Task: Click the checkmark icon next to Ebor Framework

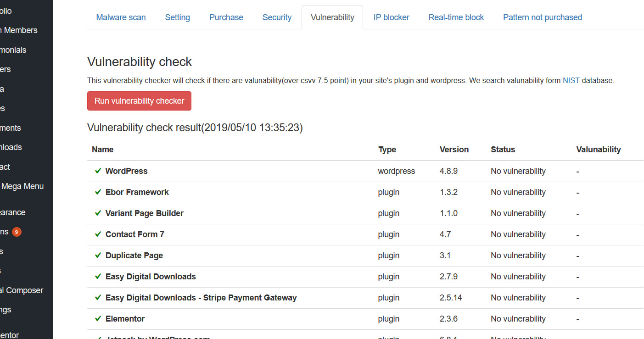Action: (x=98, y=192)
